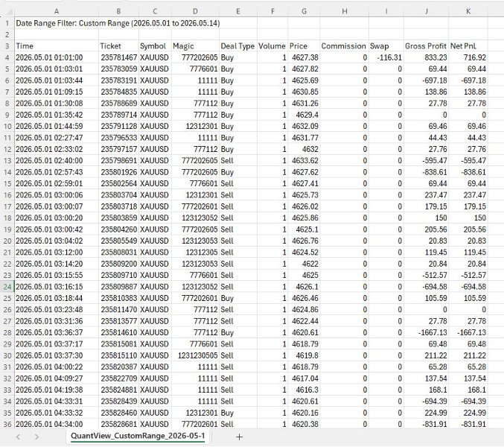Select the Swap header cell
Screen dimensions: 504x447
tap(386, 46)
